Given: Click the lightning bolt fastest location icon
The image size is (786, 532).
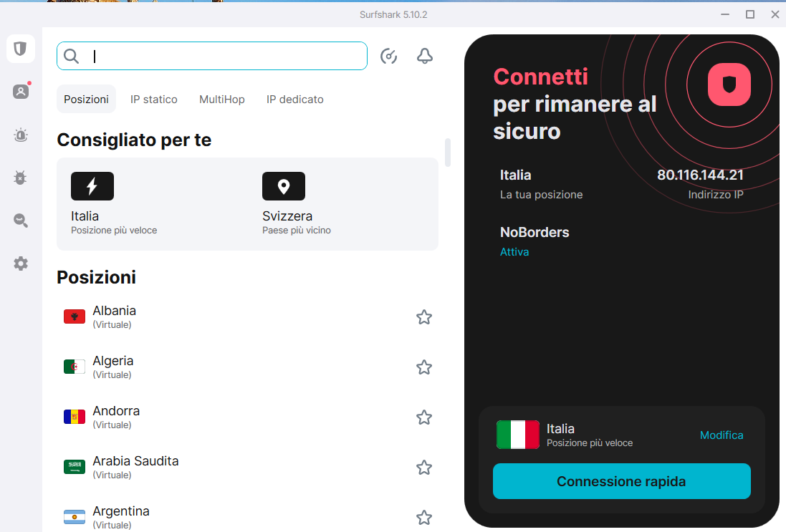Looking at the screenshot, I should tap(92, 186).
